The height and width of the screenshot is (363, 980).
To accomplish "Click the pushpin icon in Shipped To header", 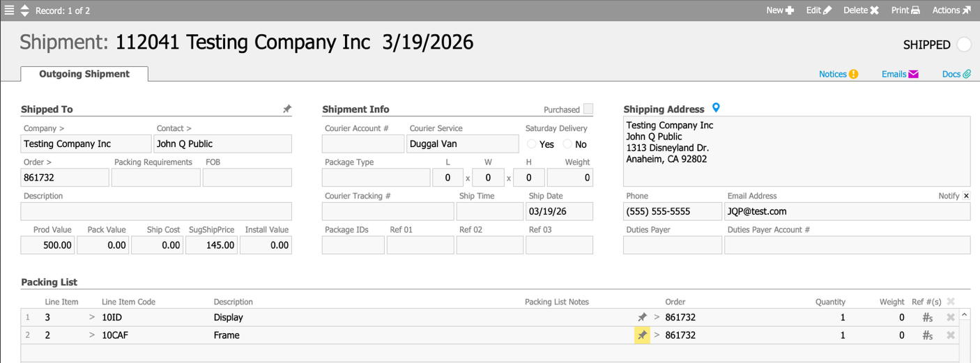I will coord(286,109).
